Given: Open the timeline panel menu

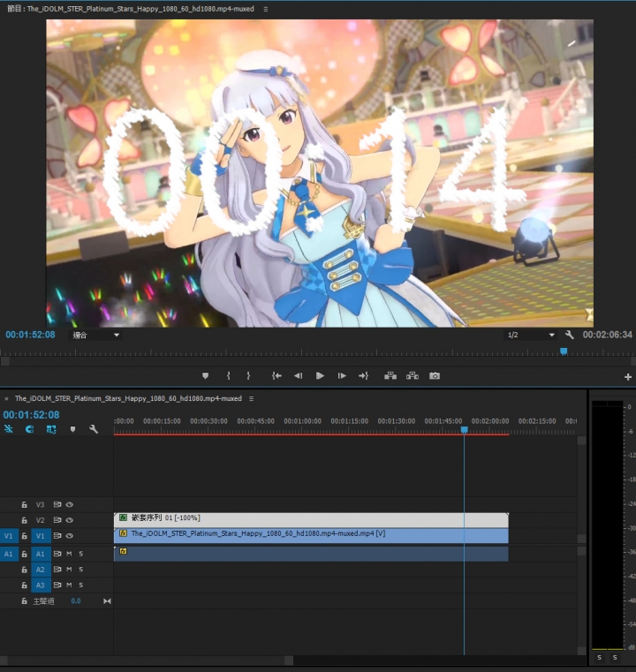Looking at the screenshot, I should pyautogui.click(x=251, y=398).
